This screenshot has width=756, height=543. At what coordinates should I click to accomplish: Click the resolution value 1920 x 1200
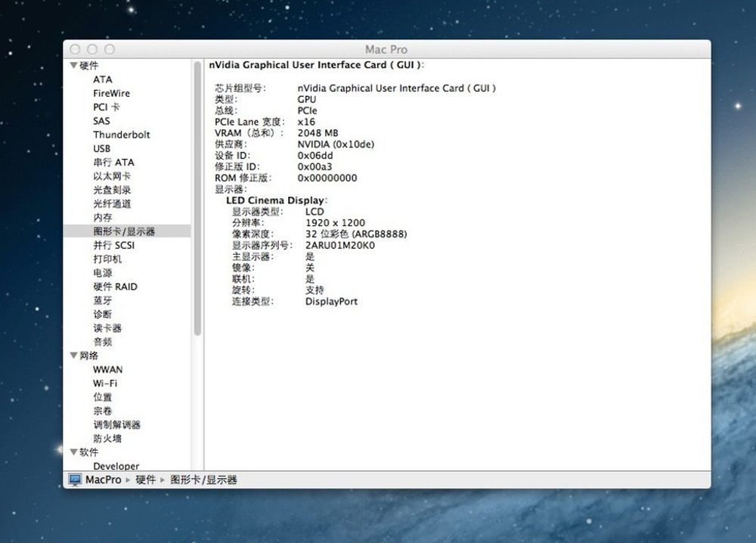tap(335, 223)
